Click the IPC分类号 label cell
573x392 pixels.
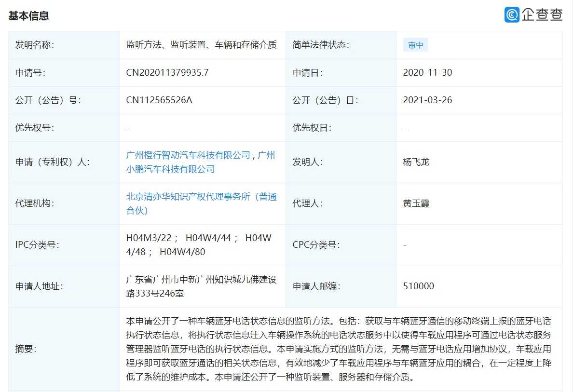(64, 245)
